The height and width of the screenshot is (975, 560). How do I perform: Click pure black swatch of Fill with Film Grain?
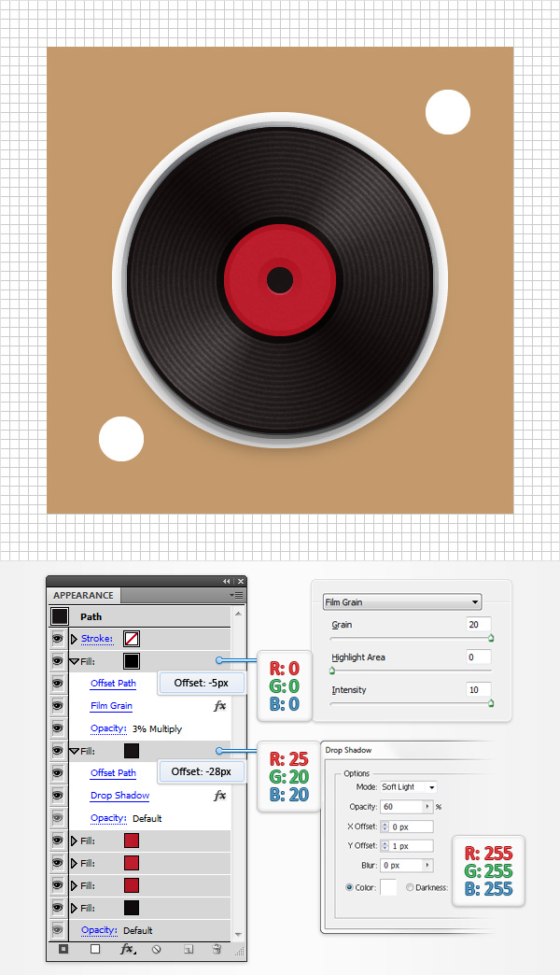[x=132, y=661]
